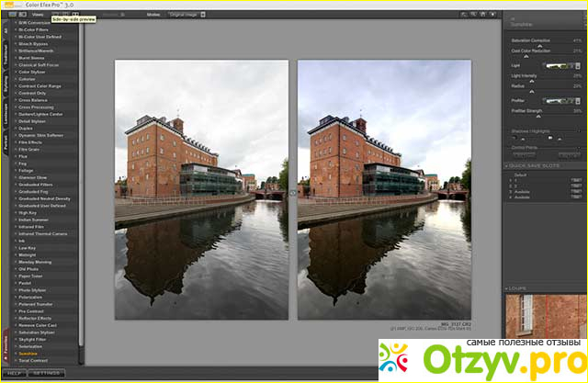This screenshot has width=588, height=383.
Task: Switch to the Favorites filter tab
Action: coord(6,346)
